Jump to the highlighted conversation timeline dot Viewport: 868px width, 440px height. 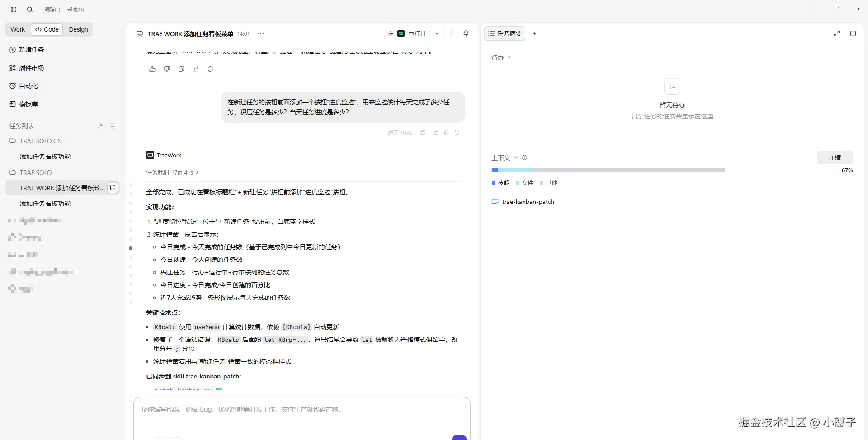point(131,248)
